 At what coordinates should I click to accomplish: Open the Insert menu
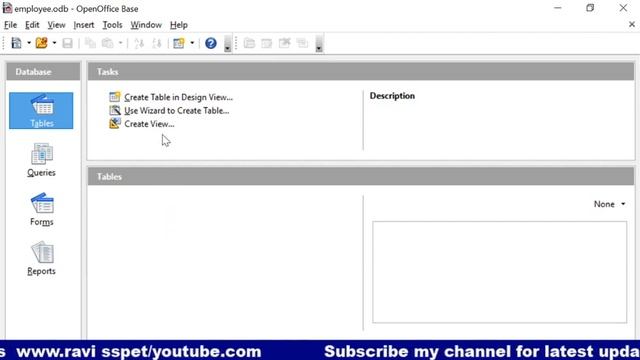coord(84,25)
